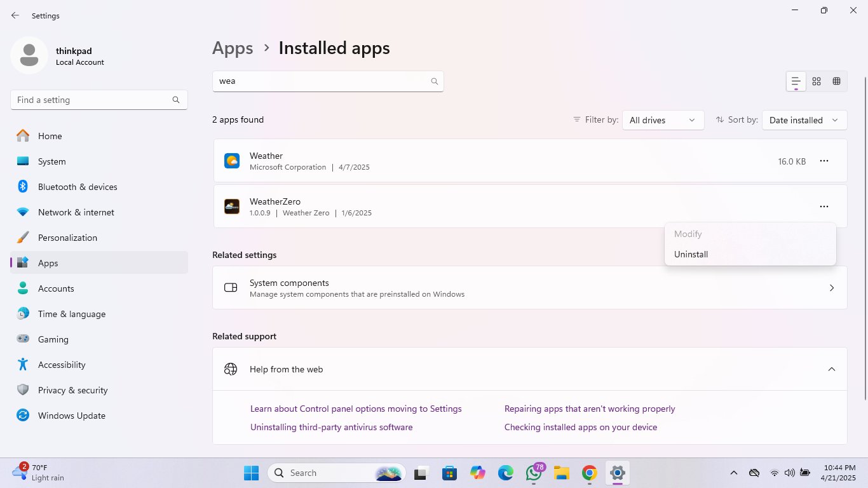Open Bluetooth & devices settings
Image resolution: width=868 pixels, height=488 pixels.
point(99,187)
